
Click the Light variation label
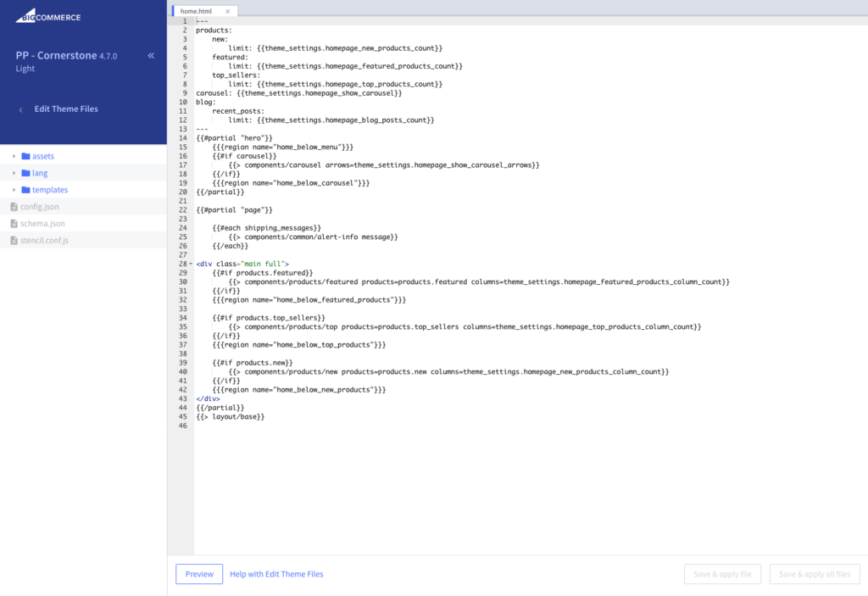(25, 69)
